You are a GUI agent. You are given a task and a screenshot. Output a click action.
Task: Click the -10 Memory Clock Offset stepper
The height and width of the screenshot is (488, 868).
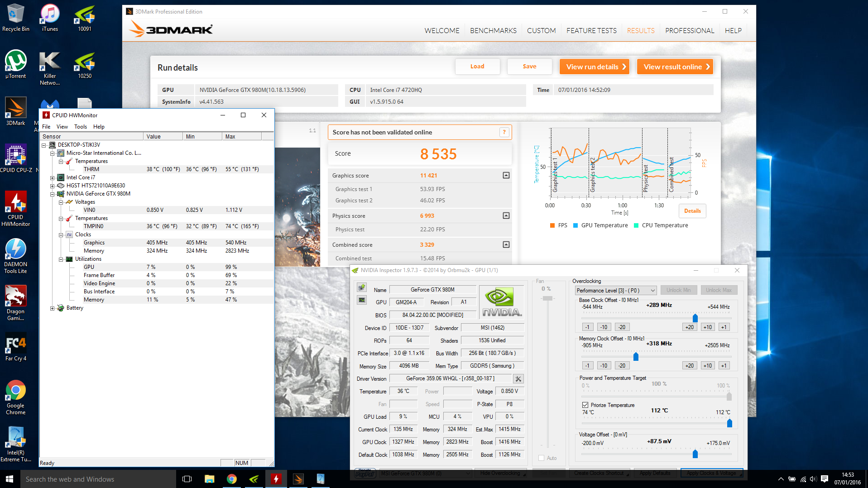[x=604, y=365]
